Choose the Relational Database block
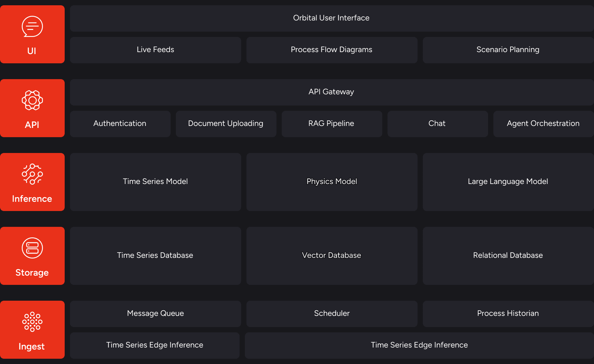This screenshot has height=364, width=594. click(x=508, y=256)
